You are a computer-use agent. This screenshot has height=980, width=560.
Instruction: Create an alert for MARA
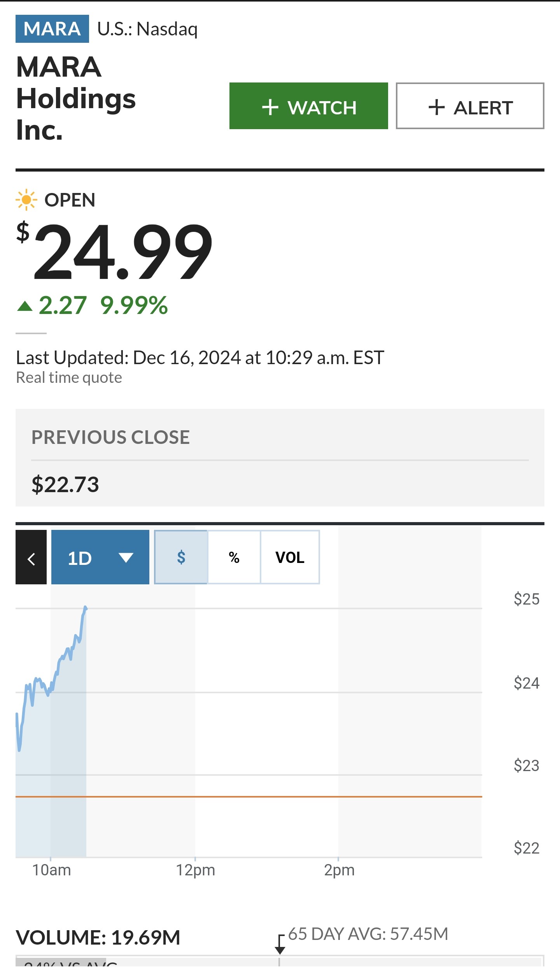[470, 106]
